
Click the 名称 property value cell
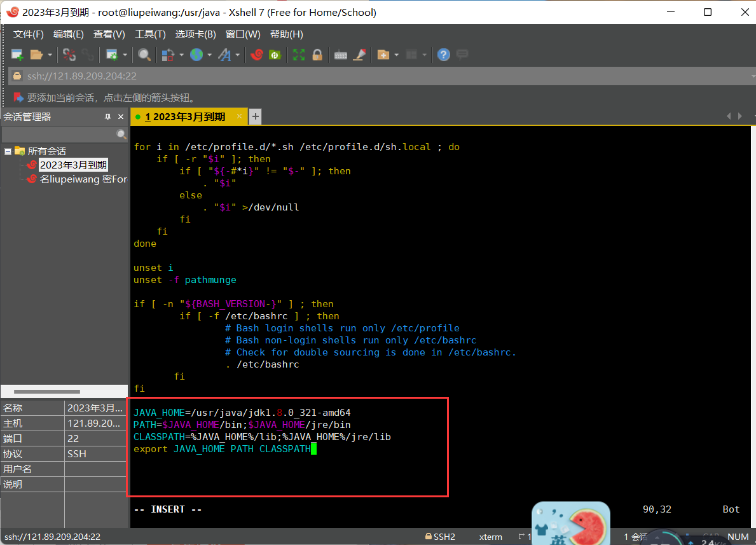click(95, 408)
